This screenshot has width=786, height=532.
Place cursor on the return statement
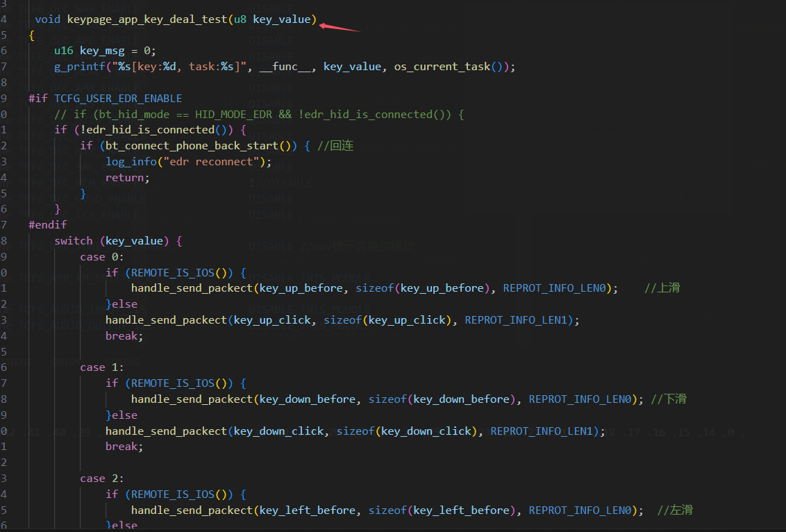coord(127,178)
